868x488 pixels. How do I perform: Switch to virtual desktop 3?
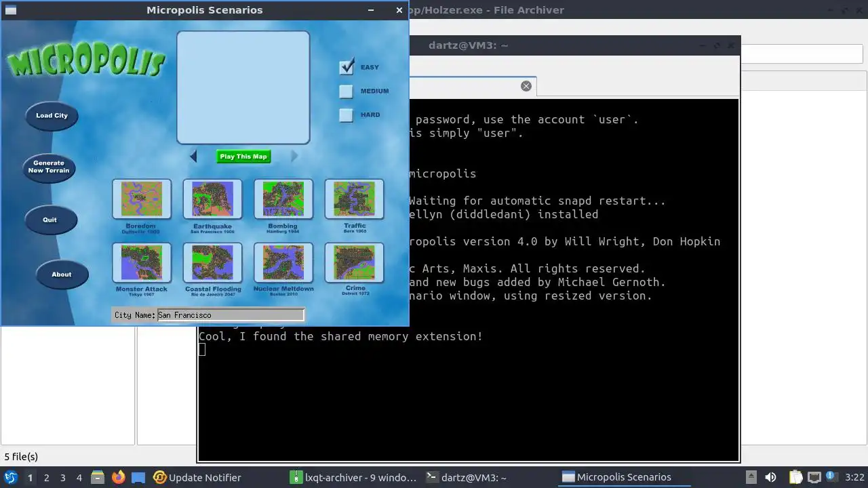[x=62, y=478]
